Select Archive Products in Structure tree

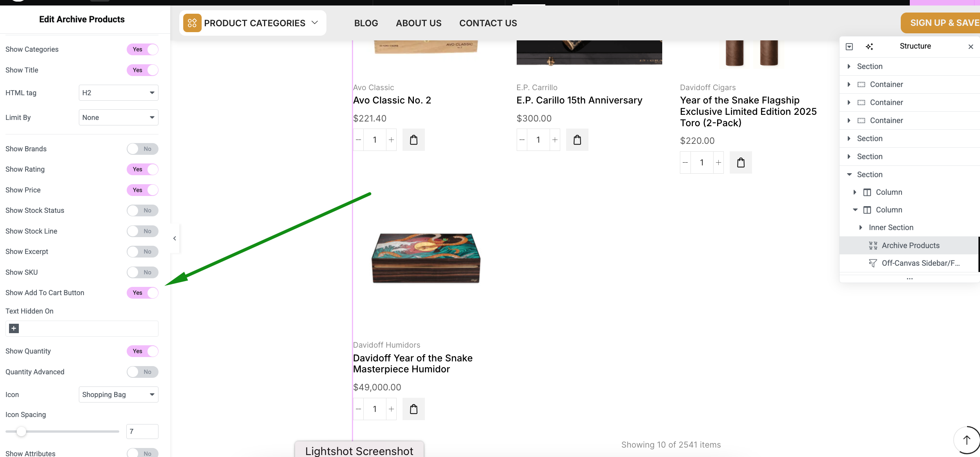(x=910, y=246)
